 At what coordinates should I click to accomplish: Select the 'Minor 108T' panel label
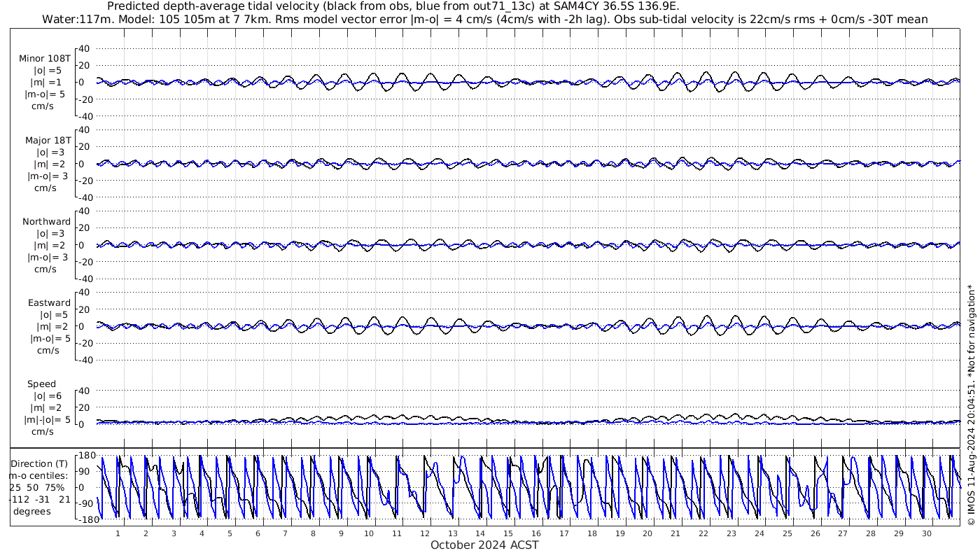tap(45, 58)
